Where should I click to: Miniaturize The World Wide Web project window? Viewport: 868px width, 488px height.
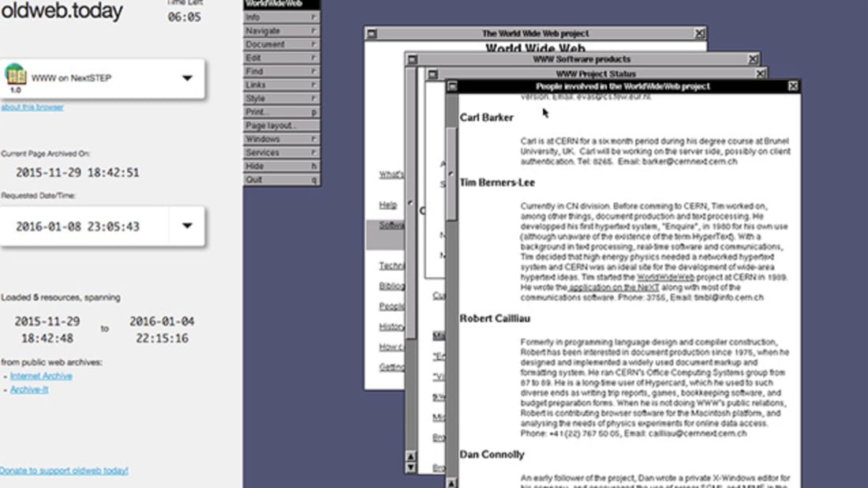click(x=372, y=34)
